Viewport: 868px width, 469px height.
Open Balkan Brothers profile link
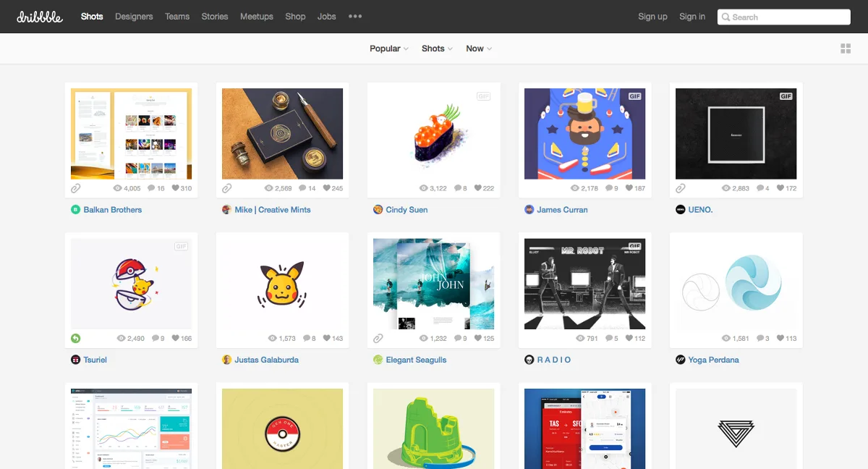[113, 210]
